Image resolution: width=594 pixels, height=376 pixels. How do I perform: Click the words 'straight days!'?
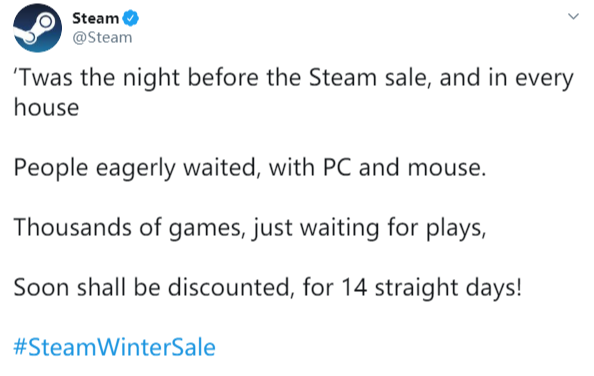pos(448,287)
